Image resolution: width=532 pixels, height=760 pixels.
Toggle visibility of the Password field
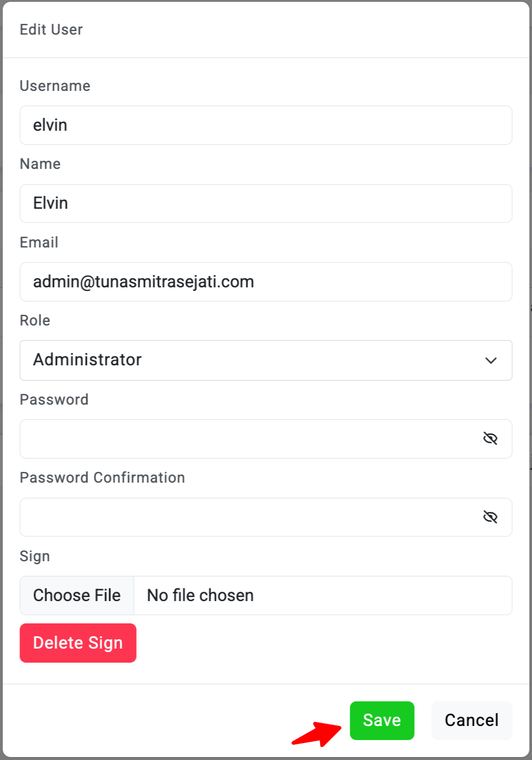[x=490, y=439]
